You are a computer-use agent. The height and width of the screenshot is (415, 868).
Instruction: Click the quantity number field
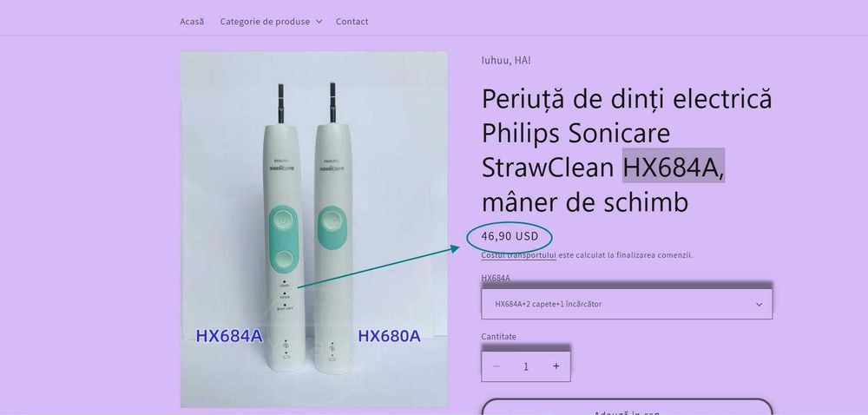[x=526, y=366]
